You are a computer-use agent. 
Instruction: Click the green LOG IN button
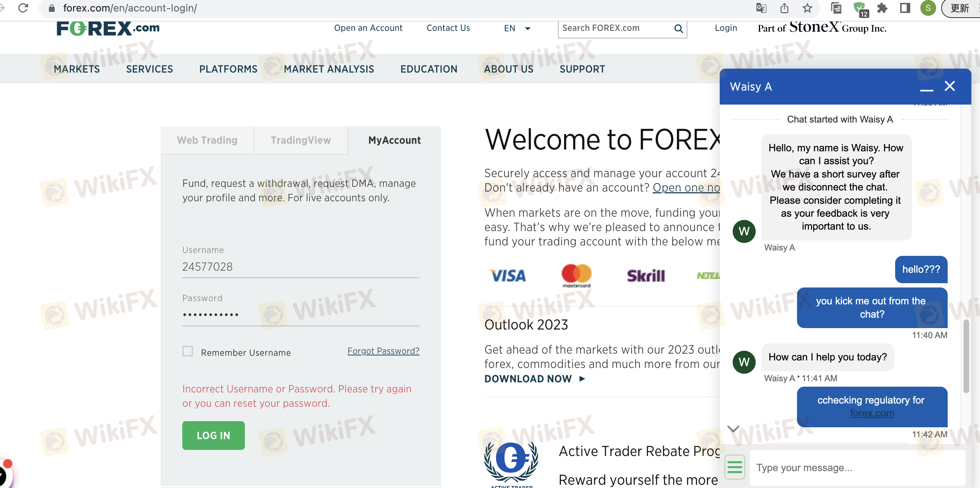pyautogui.click(x=213, y=435)
